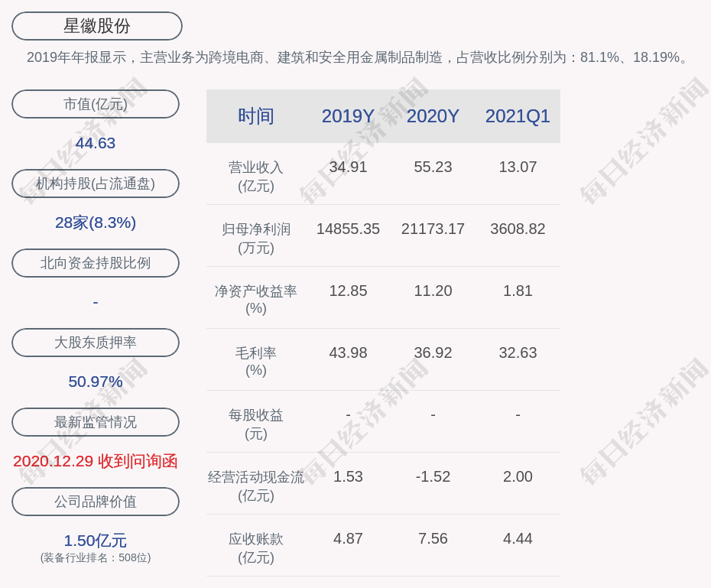Click the 2021Q1 dash in 每股收益 row

(x=518, y=414)
